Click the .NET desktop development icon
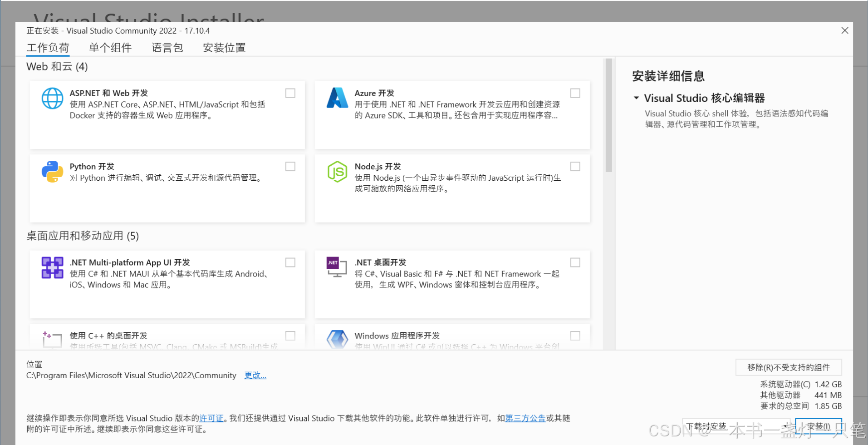 pyautogui.click(x=337, y=267)
